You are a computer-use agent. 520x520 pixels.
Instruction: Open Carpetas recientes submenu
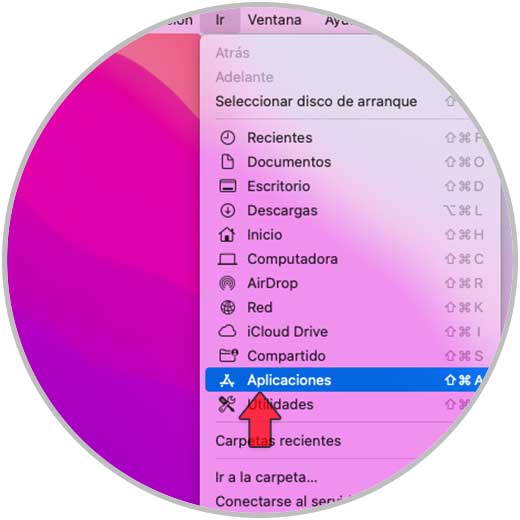(x=278, y=441)
